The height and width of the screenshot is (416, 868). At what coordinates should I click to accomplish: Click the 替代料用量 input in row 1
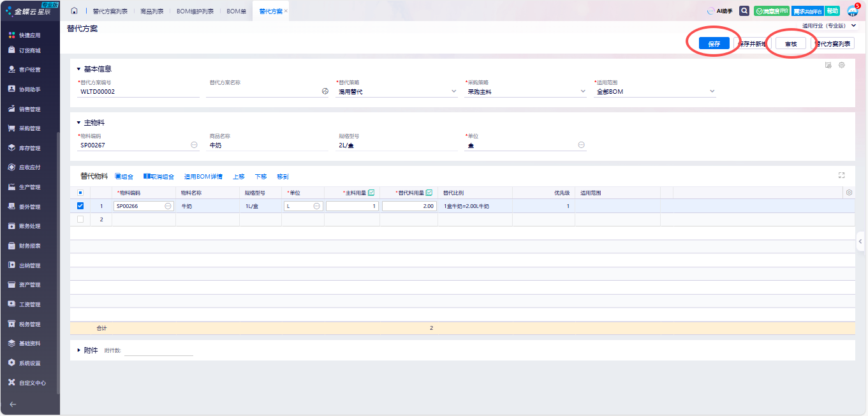[x=409, y=206]
